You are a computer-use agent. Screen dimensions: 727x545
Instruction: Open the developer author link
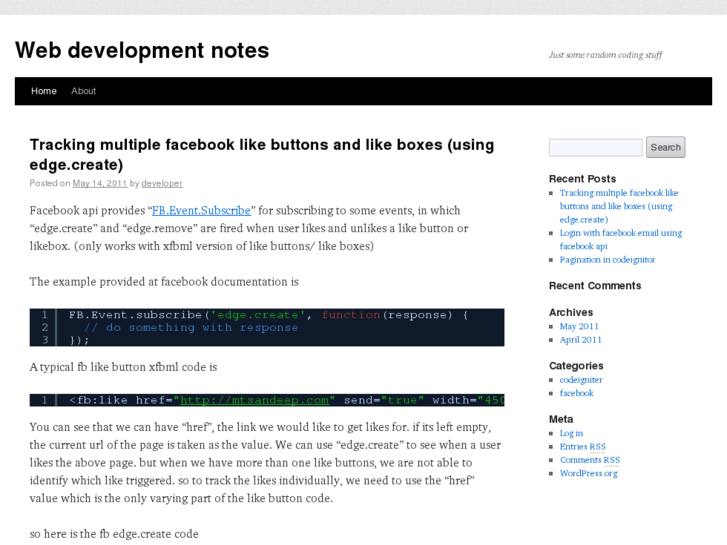tap(162, 183)
